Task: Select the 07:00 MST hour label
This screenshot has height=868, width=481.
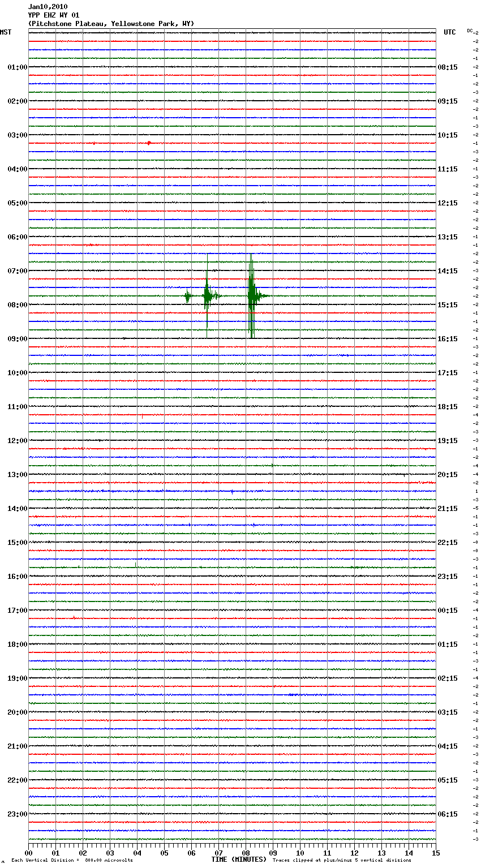Action: click(x=17, y=271)
